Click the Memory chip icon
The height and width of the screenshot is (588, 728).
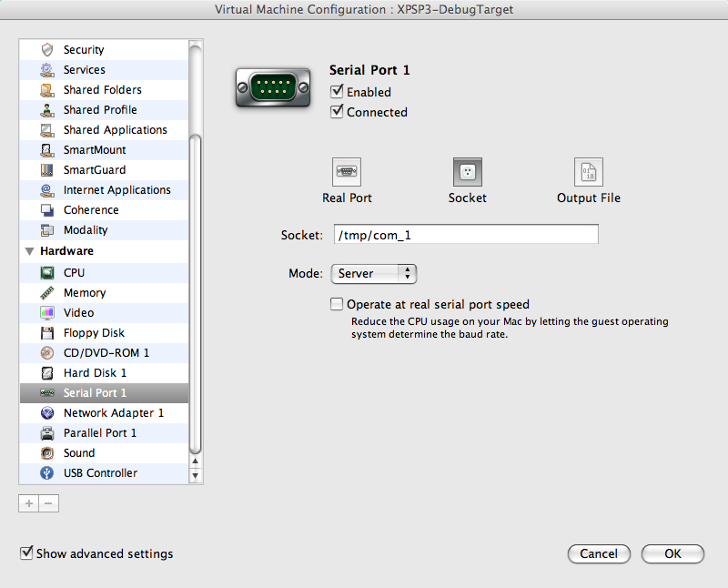(47, 293)
